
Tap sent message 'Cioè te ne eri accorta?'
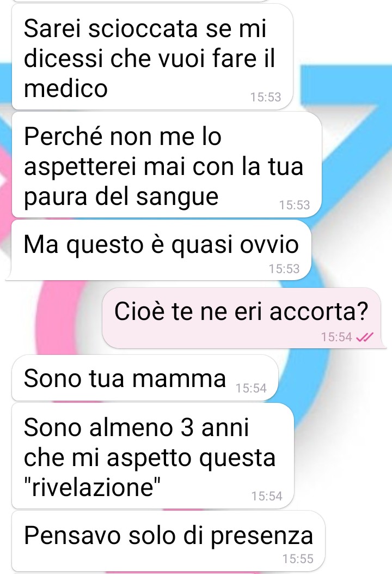click(x=241, y=318)
